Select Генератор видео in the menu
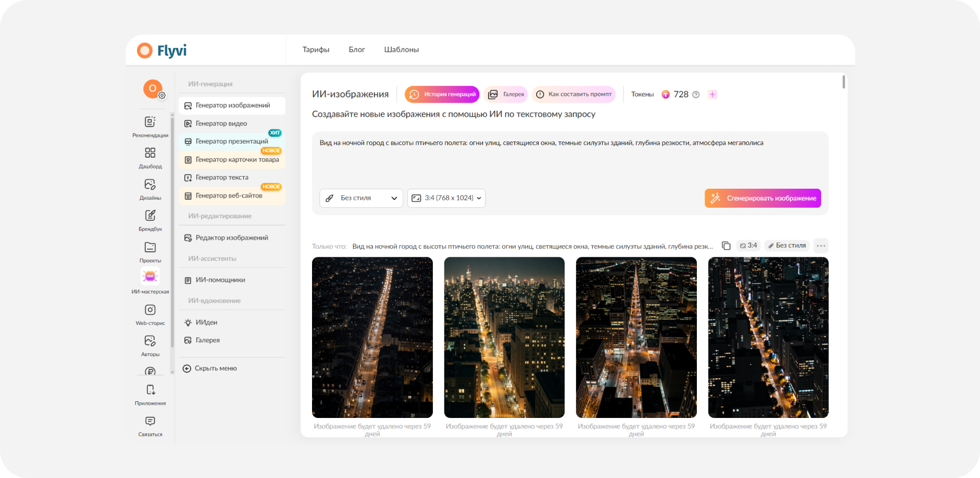Image resolution: width=980 pixels, height=478 pixels. (232, 124)
